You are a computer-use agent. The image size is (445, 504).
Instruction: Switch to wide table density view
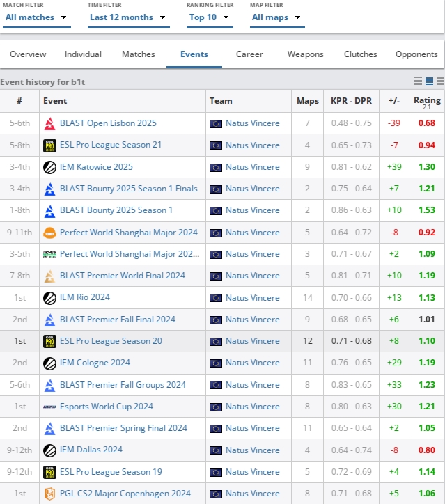click(441, 81)
